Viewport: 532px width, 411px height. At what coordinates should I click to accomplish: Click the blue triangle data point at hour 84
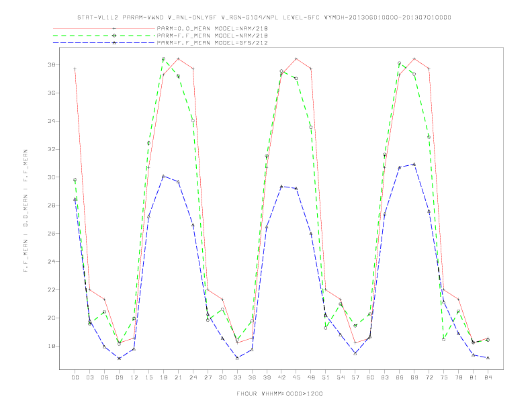488,358
